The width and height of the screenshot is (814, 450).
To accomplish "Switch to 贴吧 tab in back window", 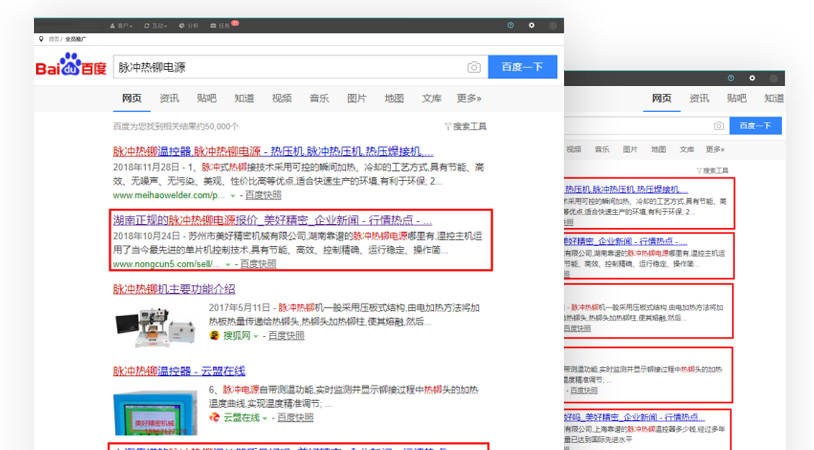I will pos(737,99).
